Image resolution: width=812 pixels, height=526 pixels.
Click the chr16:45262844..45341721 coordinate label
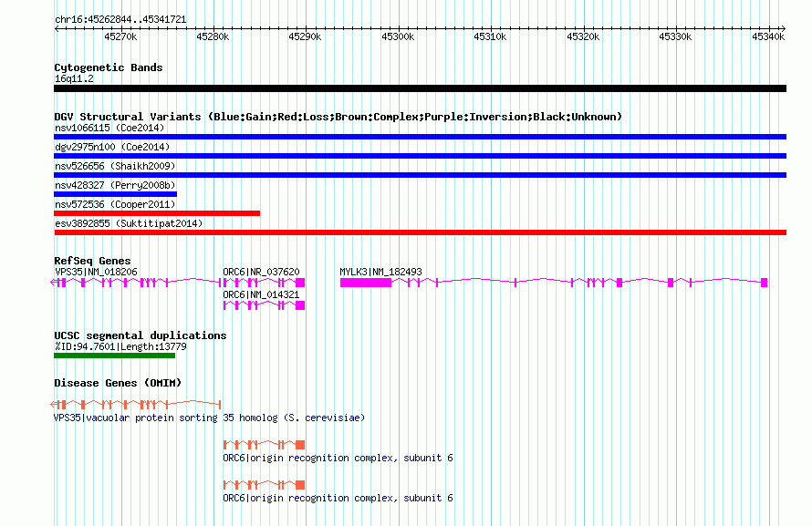pyautogui.click(x=120, y=19)
